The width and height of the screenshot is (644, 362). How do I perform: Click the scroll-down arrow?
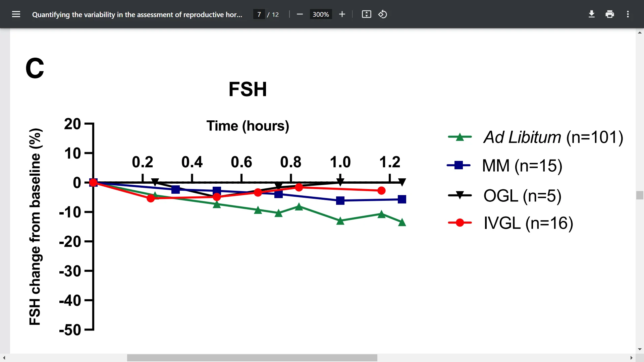[x=640, y=349]
